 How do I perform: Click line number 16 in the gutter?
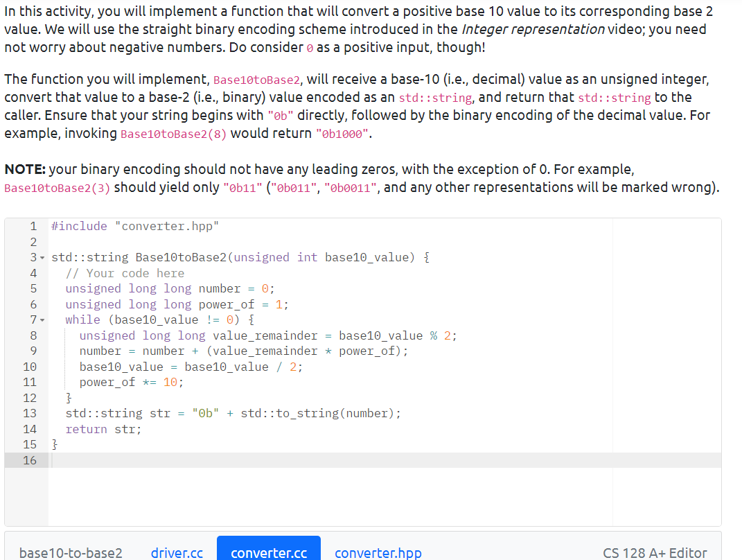(x=29, y=460)
